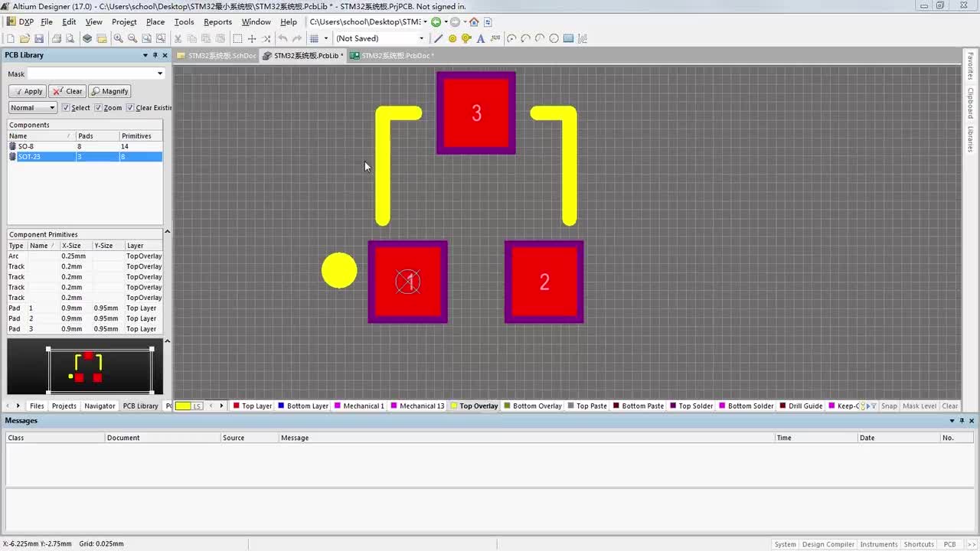Click the Apply button

(x=28, y=91)
